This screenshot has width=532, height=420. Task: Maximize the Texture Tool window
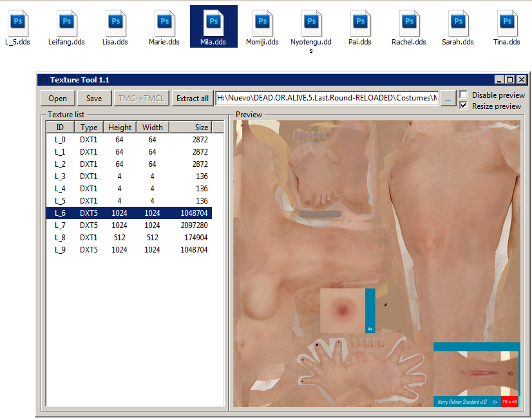point(509,80)
